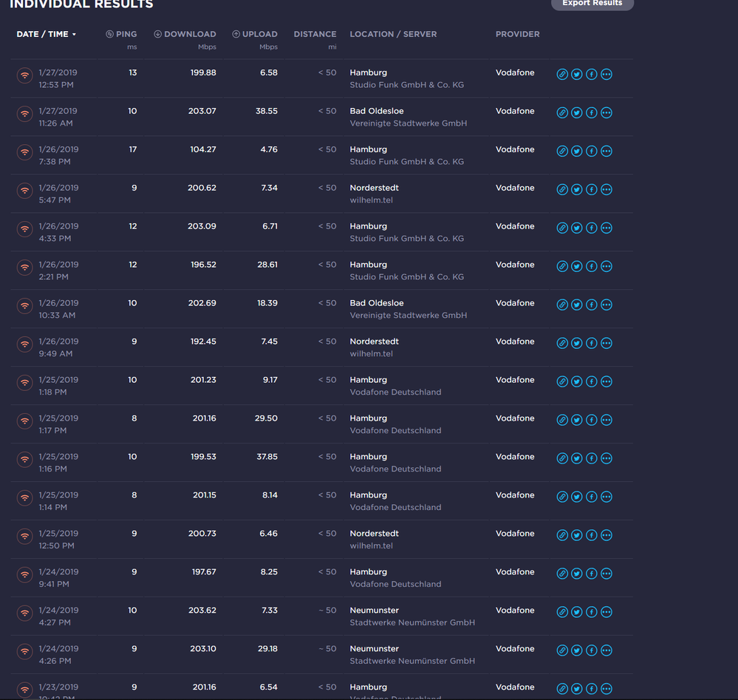Sort by the Download column header
Image resolution: width=738 pixels, height=700 pixels.
coord(185,35)
